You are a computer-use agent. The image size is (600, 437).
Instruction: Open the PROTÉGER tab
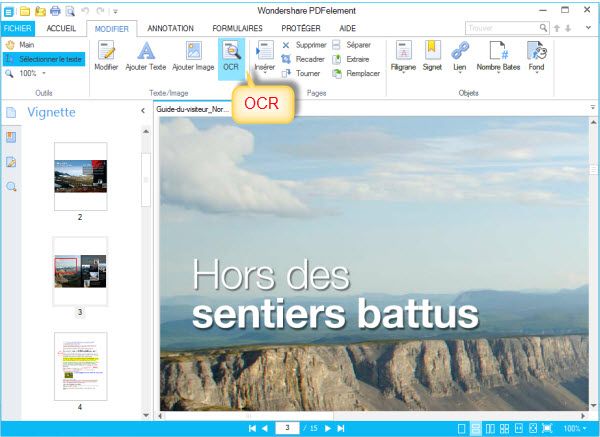tap(301, 28)
